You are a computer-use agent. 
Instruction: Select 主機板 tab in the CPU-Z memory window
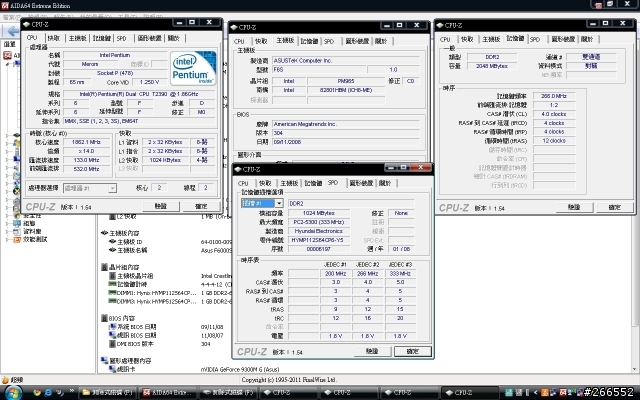coord(491,39)
